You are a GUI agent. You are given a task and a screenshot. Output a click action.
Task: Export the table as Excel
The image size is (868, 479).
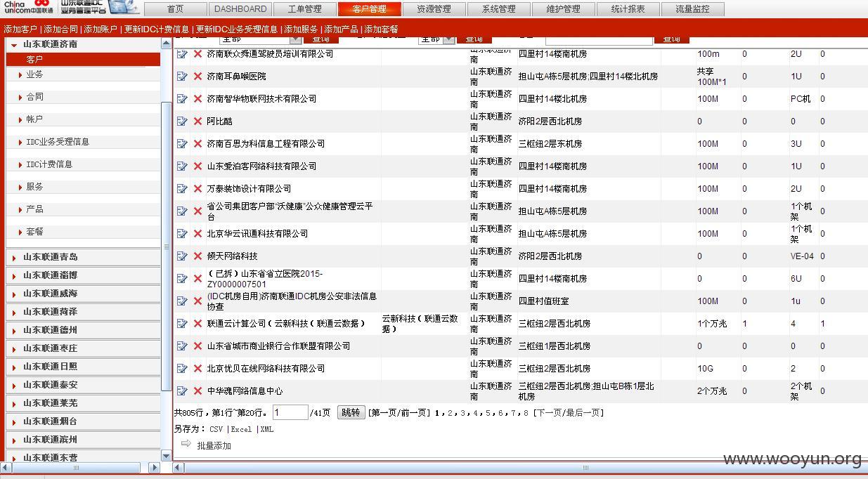click(241, 429)
